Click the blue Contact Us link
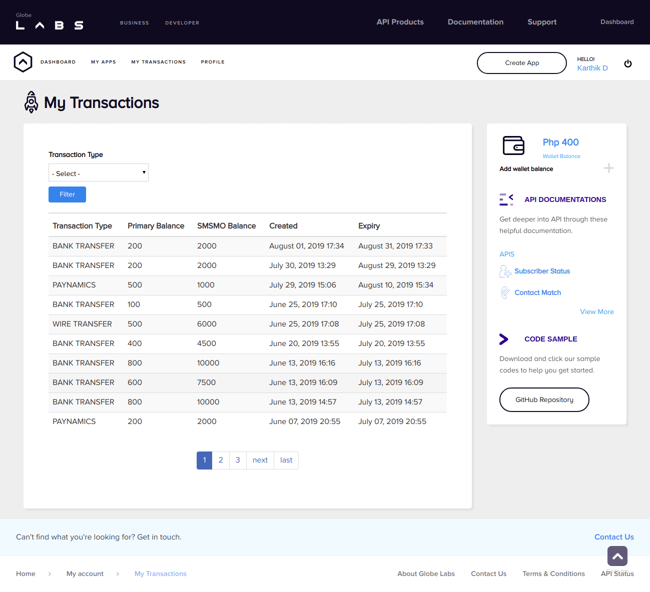This screenshot has height=592, width=650. (614, 537)
